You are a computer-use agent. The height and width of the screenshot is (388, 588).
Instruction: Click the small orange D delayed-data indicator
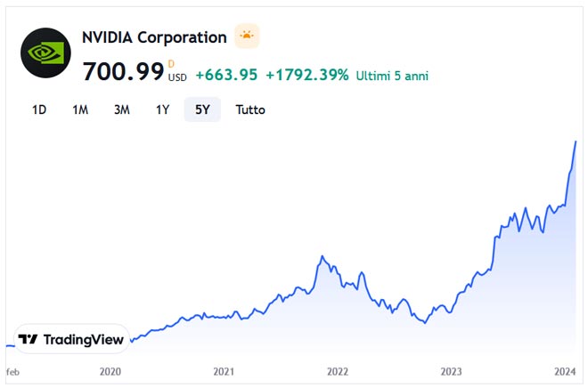pyautogui.click(x=171, y=63)
